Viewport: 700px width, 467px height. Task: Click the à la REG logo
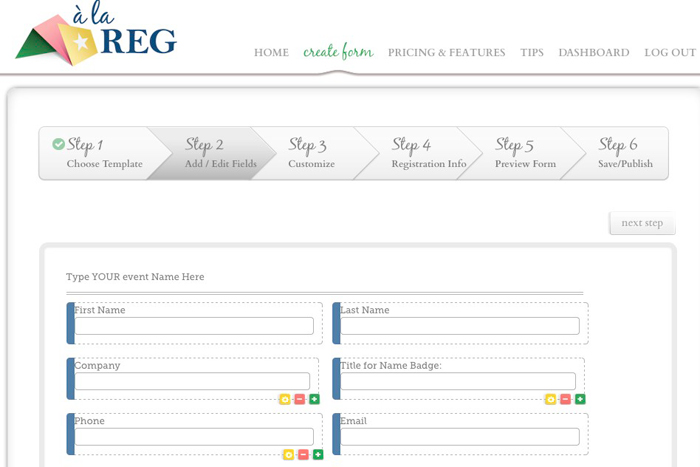[x=97, y=37]
